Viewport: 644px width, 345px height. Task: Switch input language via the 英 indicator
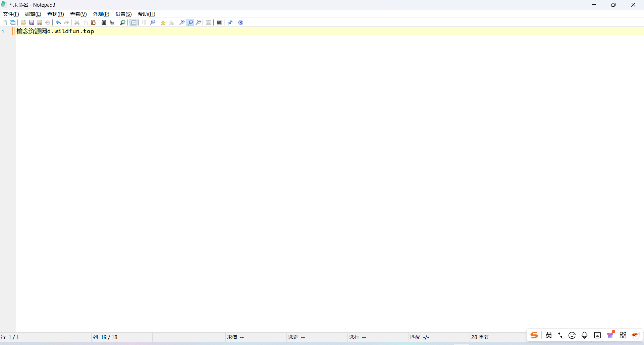[549, 335]
